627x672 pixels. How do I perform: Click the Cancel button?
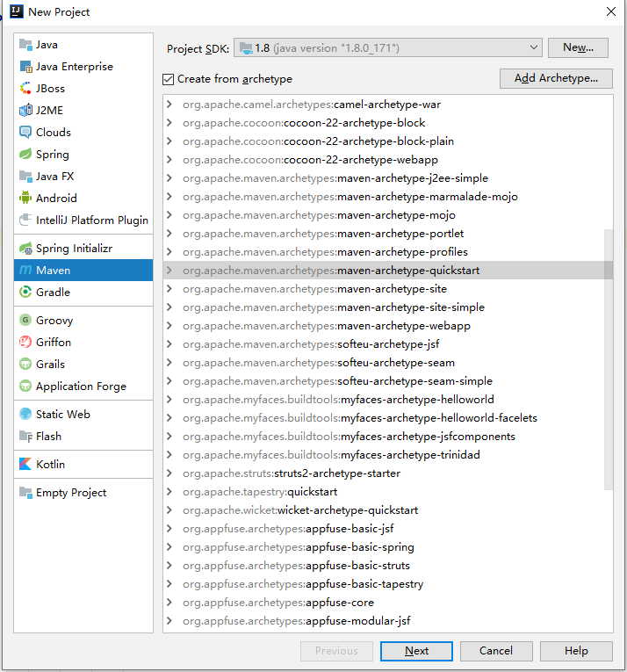pos(496,651)
